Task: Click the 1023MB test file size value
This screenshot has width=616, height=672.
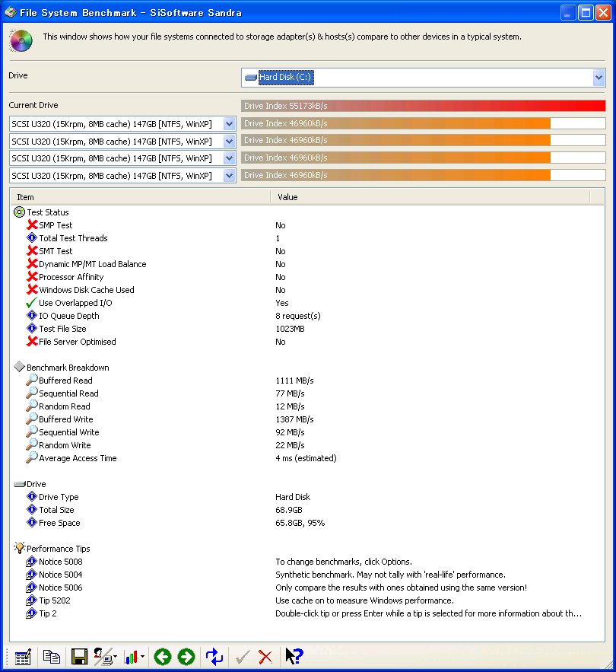Action: [x=290, y=329]
